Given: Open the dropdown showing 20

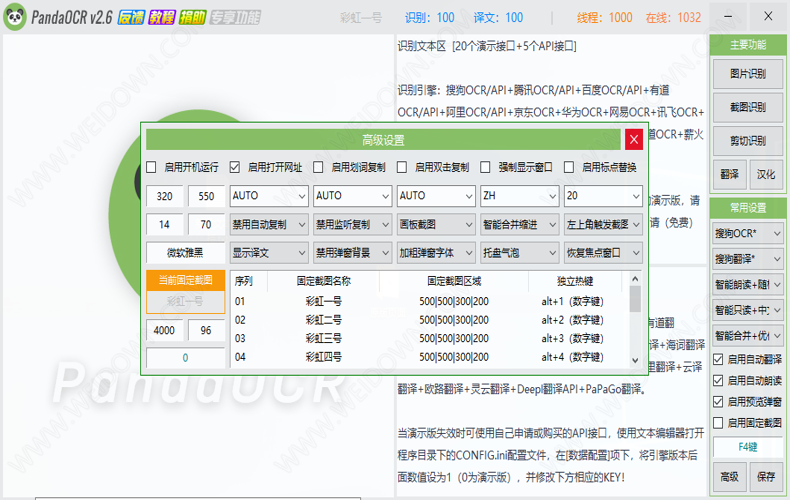Looking at the screenshot, I should coord(603,196).
